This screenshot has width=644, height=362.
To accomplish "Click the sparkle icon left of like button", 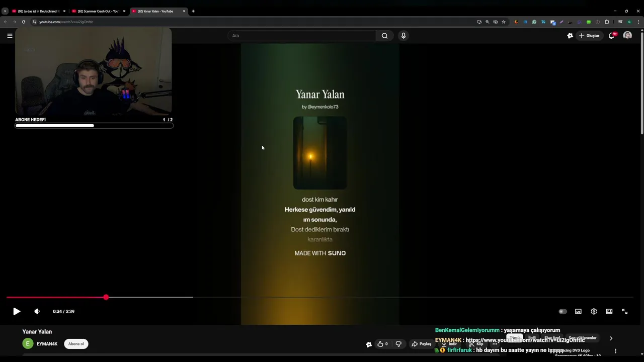I will coord(369,344).
